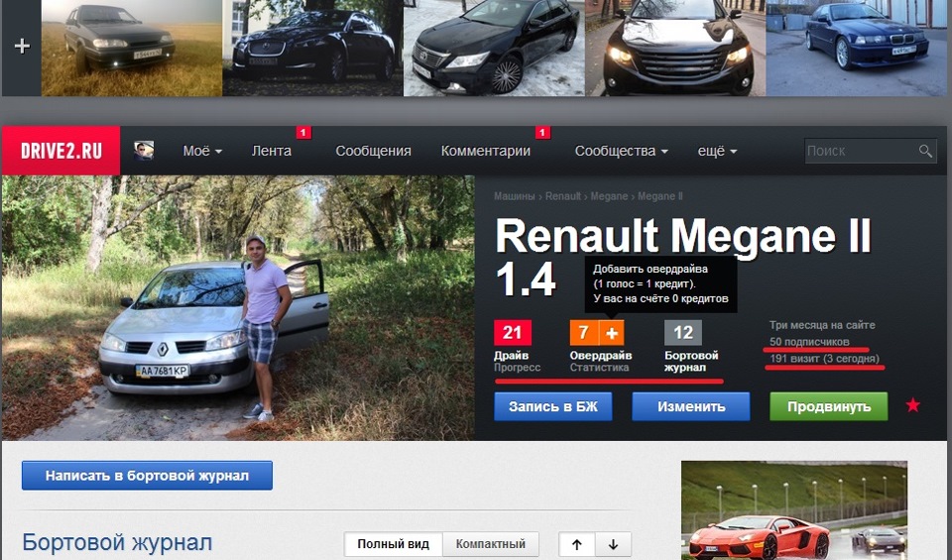Click the Три месяца на сайте text

click(x=822, y=325)
